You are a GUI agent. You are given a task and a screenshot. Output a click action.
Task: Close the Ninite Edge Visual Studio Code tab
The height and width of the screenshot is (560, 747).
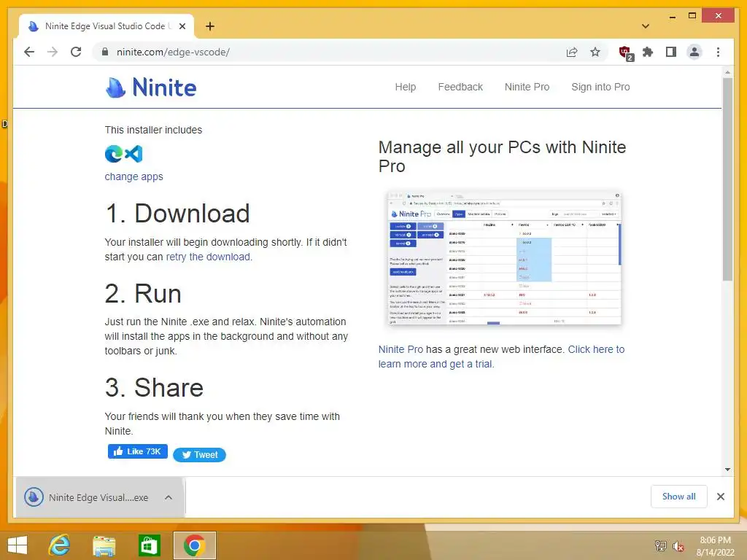point(182,26)
